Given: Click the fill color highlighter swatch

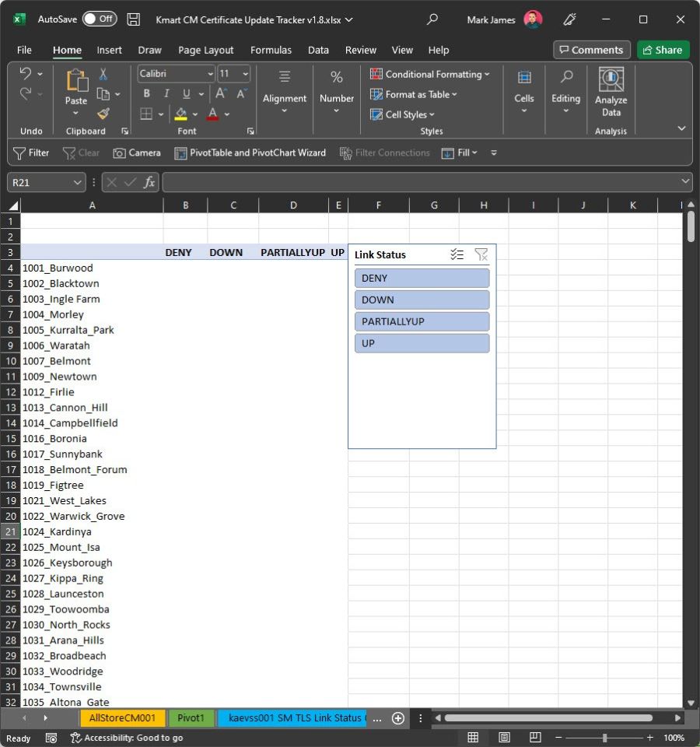Looking at the screenshot, I should click(180, 114).
